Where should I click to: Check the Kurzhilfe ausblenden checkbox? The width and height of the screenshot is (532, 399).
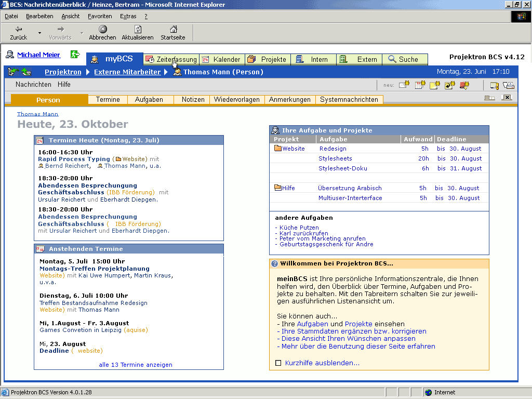[278, 363]
